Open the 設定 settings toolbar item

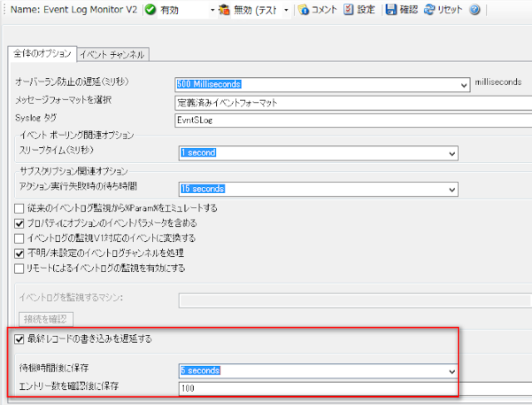point(359,9)
